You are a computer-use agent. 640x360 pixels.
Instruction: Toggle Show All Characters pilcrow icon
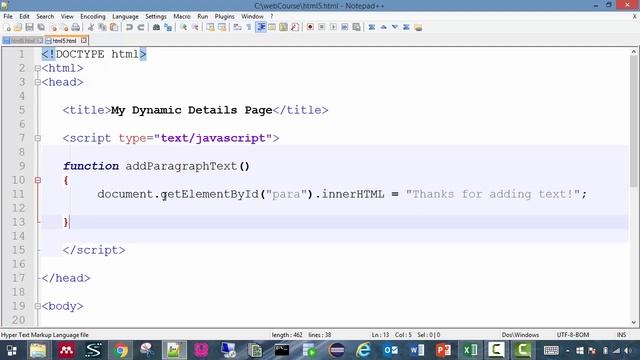pos(249,27)
